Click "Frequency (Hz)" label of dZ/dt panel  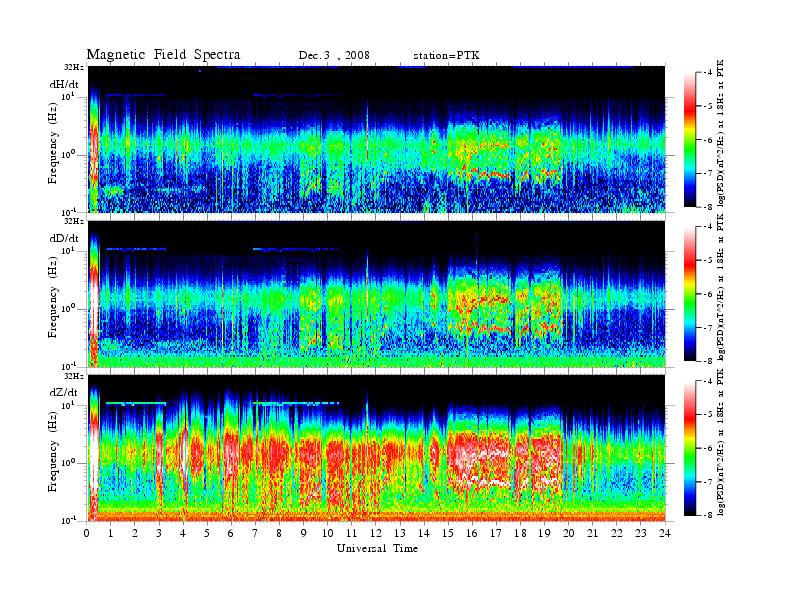point(53,454)
